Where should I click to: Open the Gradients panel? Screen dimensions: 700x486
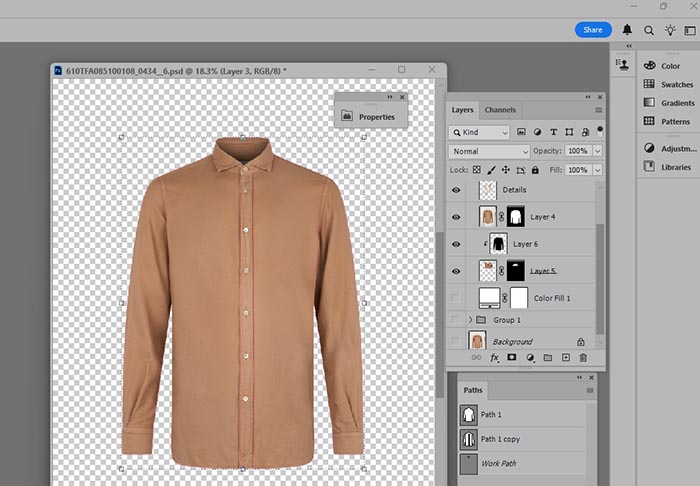[669, 103]
